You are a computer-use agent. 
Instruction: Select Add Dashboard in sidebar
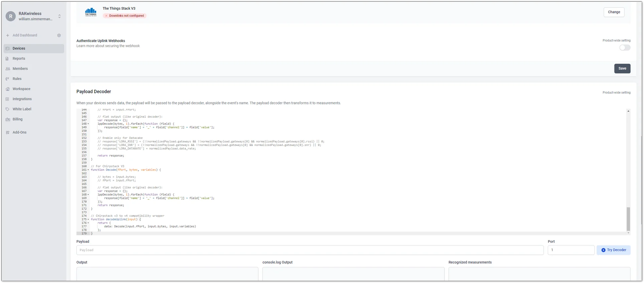(25, 35)
